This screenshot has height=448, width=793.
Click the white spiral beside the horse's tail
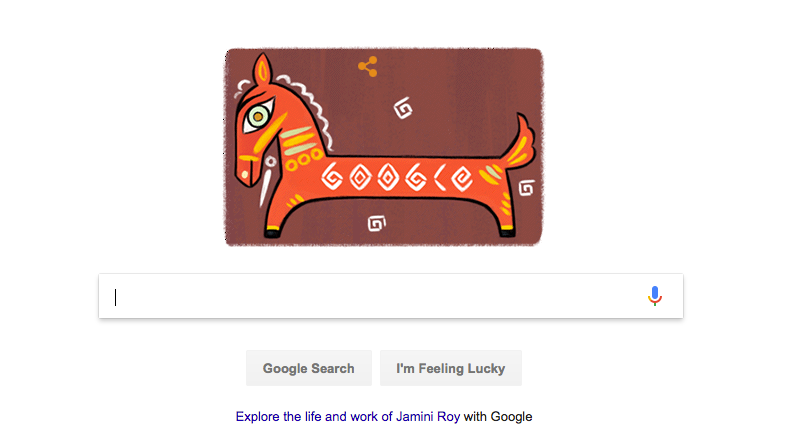[x=526, y=188]
